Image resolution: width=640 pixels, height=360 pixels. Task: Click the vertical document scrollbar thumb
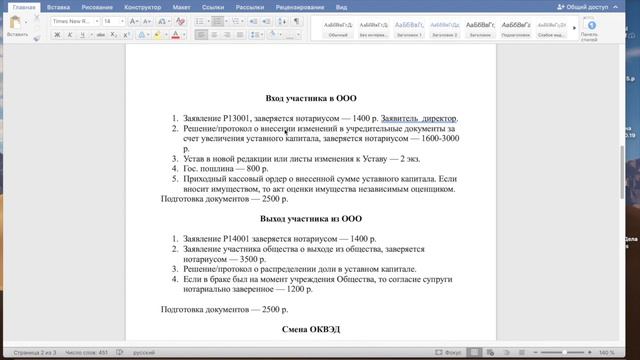(622, 171)
